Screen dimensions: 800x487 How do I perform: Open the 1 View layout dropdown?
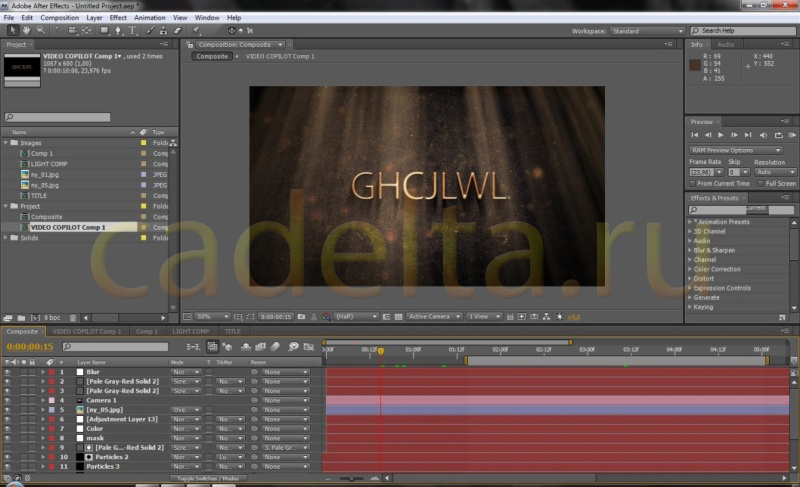point(484,317)
